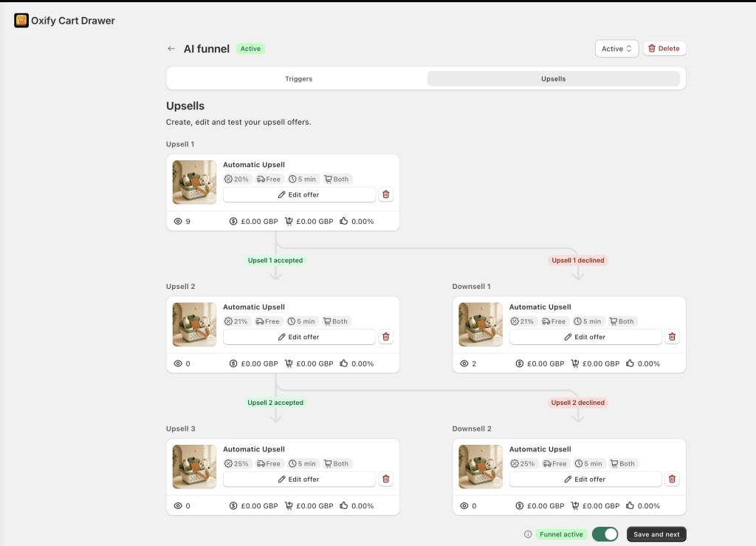The image size is (756, 546).
Task: Click the 25% discount badge on Upsell 3
Action: [237, 463]
